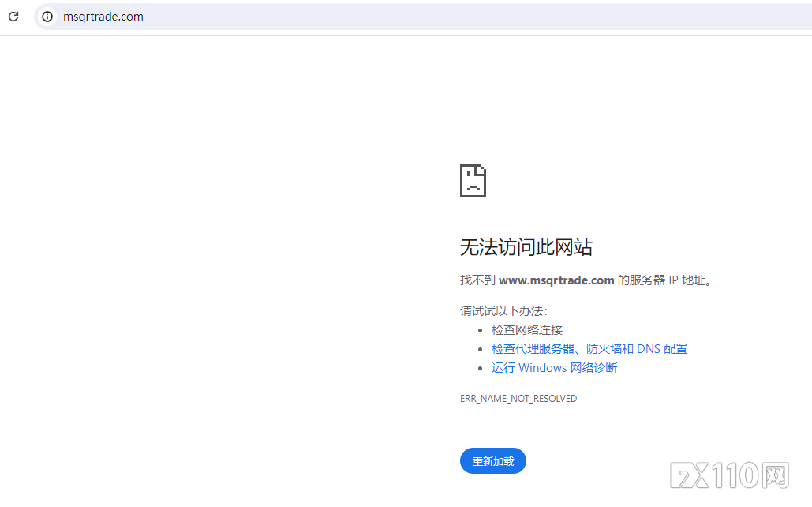Click the 检查网络连接 suggestion text

pos(526,329)
